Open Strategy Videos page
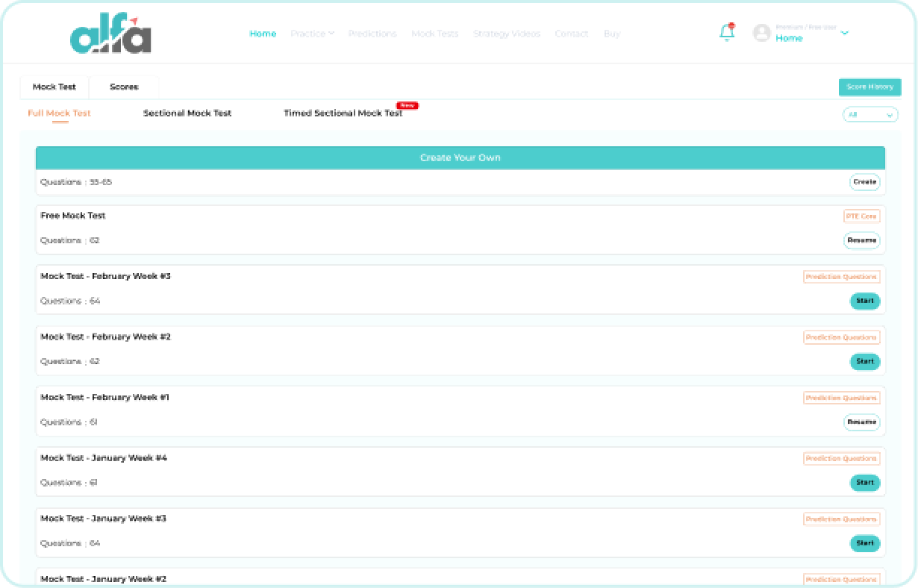The height and width of the screenshot is (588, 918). pyautogui.click(x=507, y=34)
